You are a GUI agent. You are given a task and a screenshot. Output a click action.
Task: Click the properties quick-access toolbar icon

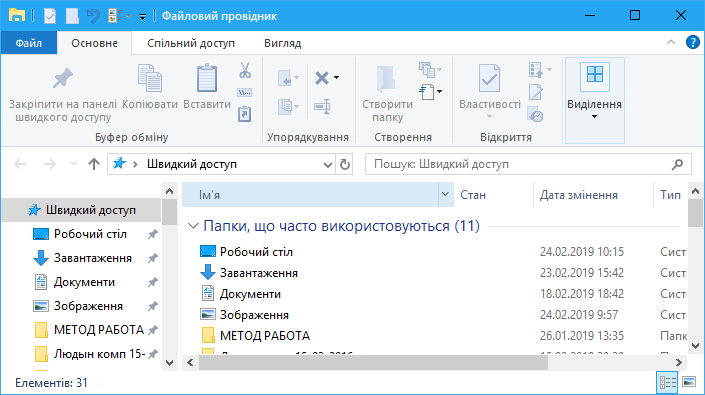tap(50, 16)
